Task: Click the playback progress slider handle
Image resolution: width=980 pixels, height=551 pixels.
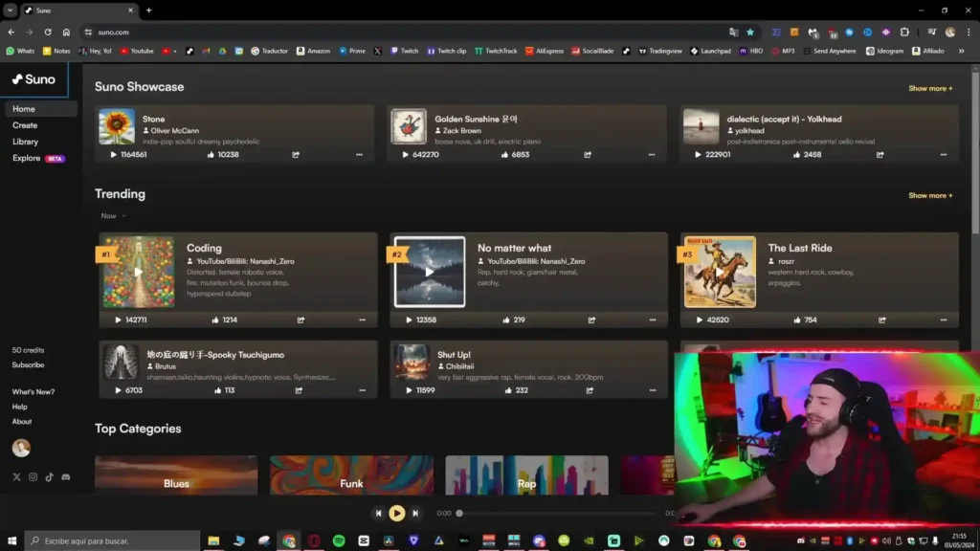Action: (459, 514)
